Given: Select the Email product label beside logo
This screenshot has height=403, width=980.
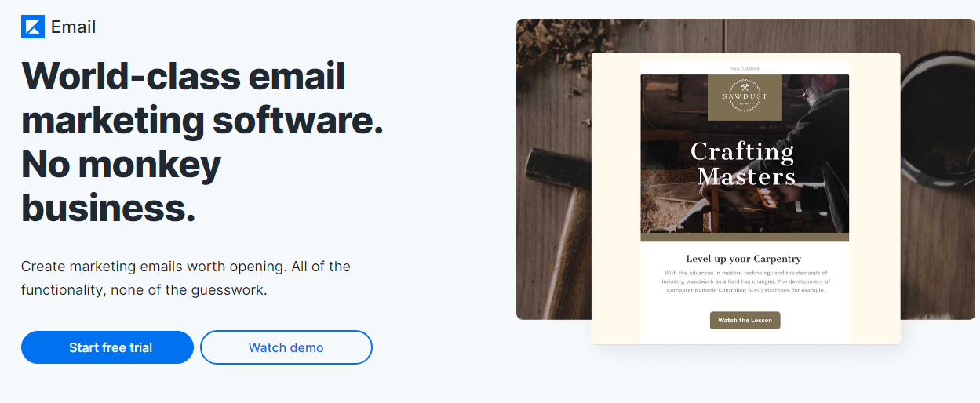Looking at the screenshot, I should [x=74, y=27].
